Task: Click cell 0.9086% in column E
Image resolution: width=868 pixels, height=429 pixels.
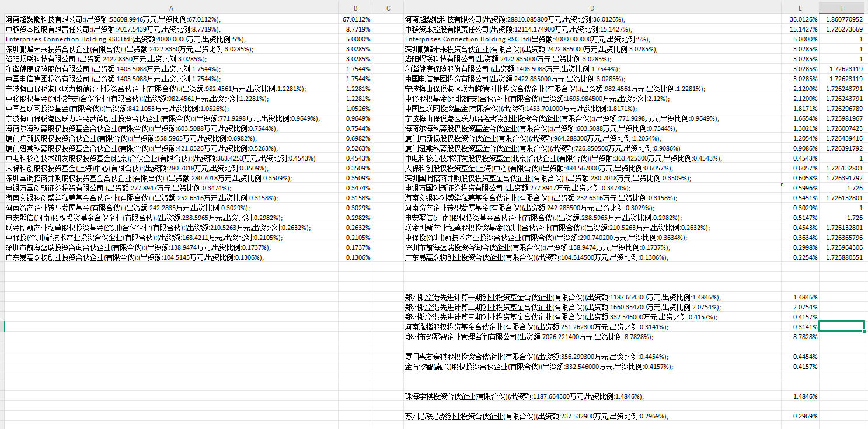Action: (800, 148)
